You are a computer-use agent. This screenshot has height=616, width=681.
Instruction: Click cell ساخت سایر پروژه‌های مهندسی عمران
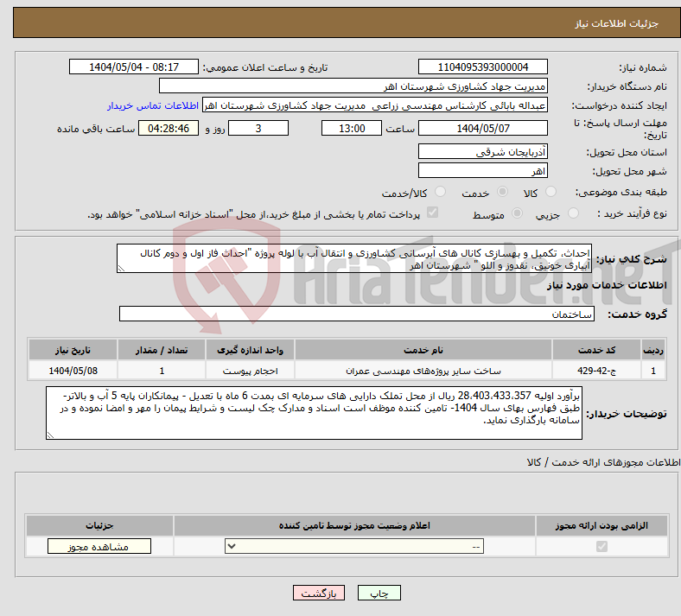pyautogui.click(x=423, y=371)
